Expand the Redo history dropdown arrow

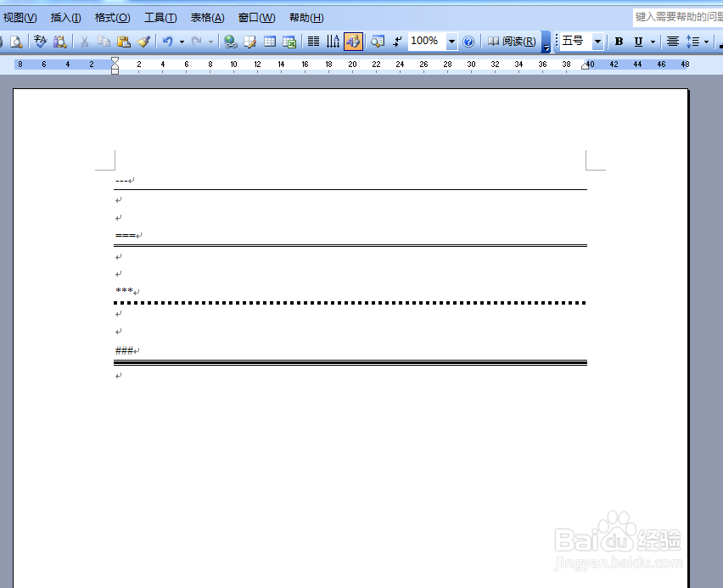pyautogui.click(x=210, y=42)
